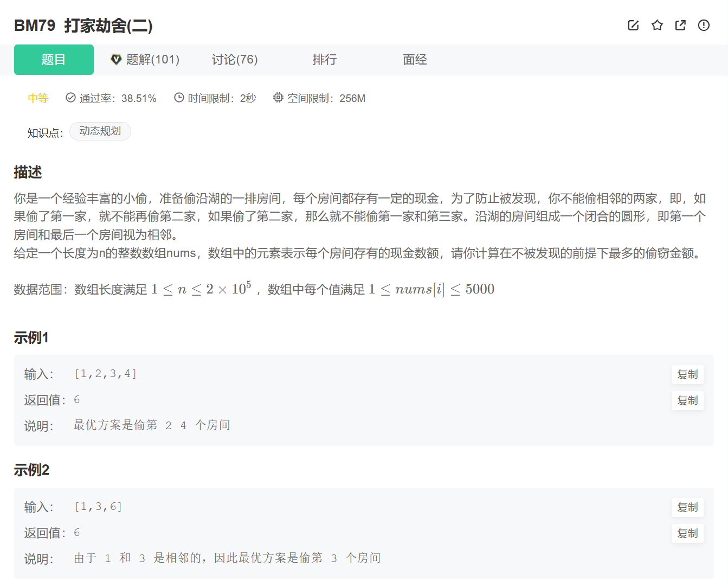Click the clock icon beside 时间限制
The image size is (728, 587).
[x=179, y=98]
